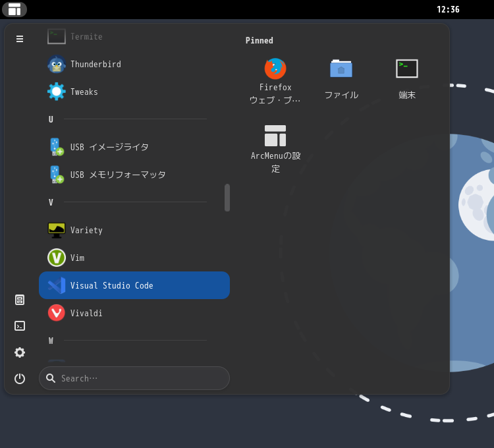The width and height of the screenshot is (494, 448).
Task: Open pinned 端末 terminal
Action: pyautogui.click(x=407, y=81)
